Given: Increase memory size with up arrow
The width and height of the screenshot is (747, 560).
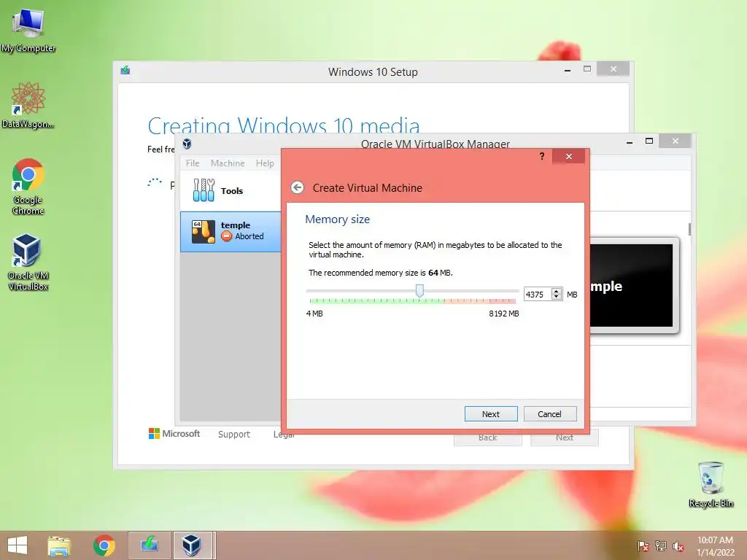Looking at the screenshot, I should click(x=556, y=291).
